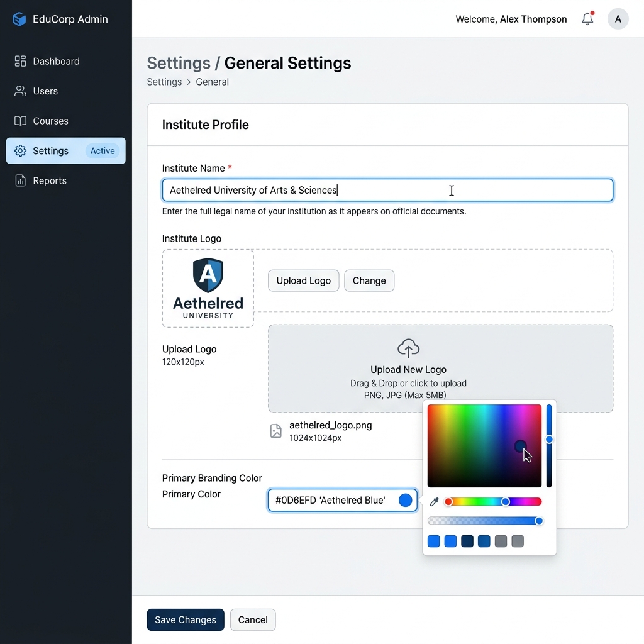644x644 pixels.
Task: Click Save Changes button
Action: 186,619
